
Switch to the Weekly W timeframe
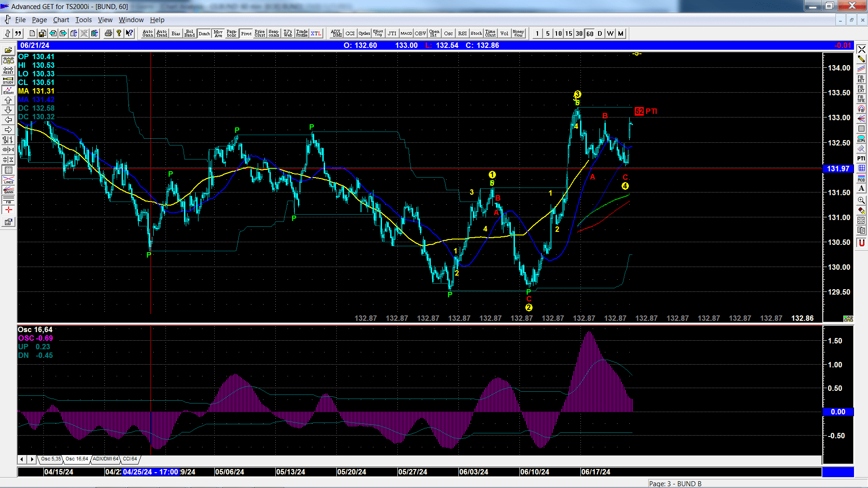(610, 33)
